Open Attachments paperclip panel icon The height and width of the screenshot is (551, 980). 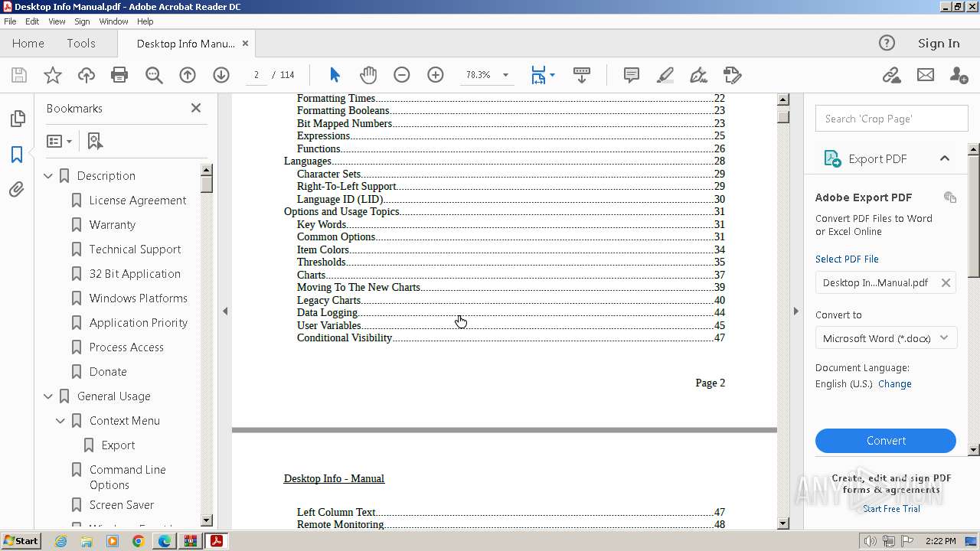(17, 189)
